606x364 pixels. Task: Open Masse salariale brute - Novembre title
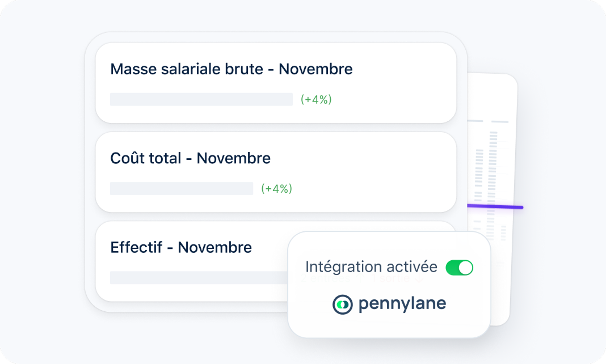[x=232, y=69]
